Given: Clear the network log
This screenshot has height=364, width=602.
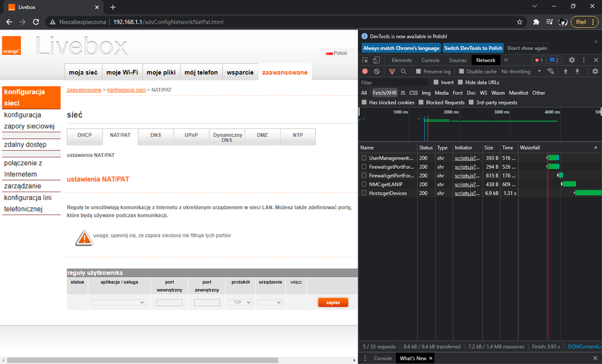Looking at the screenshot, I should (x=377, y=72).
